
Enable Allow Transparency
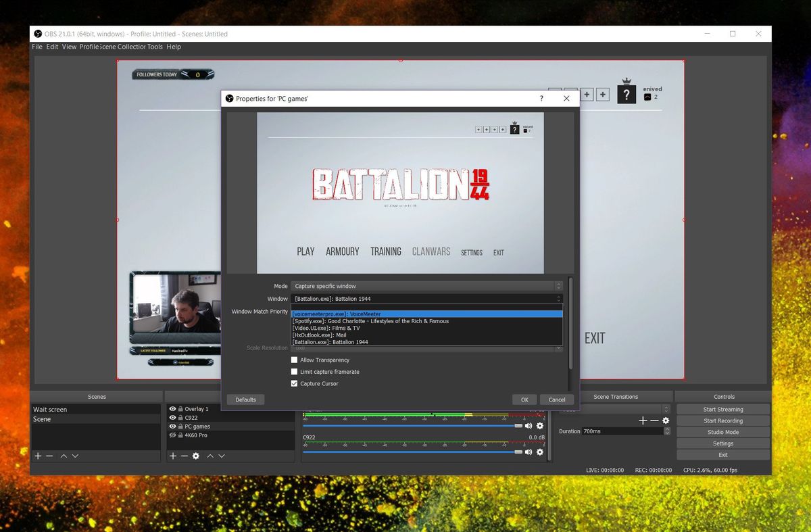pos(295,360)
